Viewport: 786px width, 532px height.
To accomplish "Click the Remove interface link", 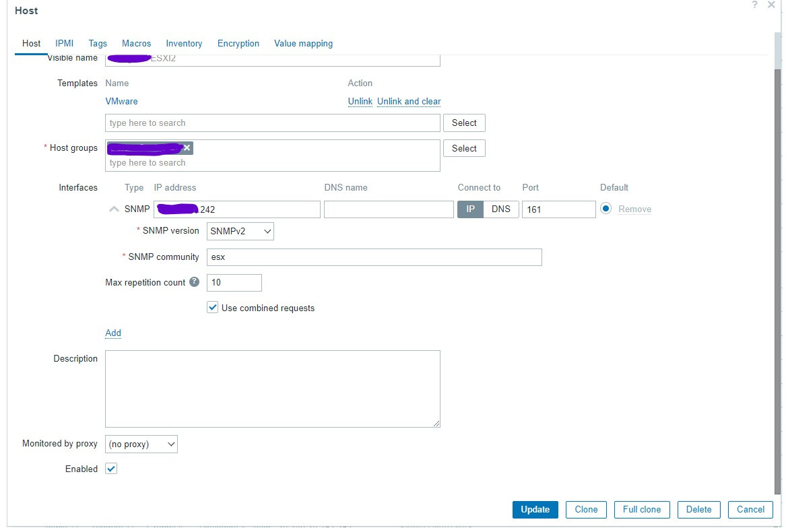I will (634, 209).
